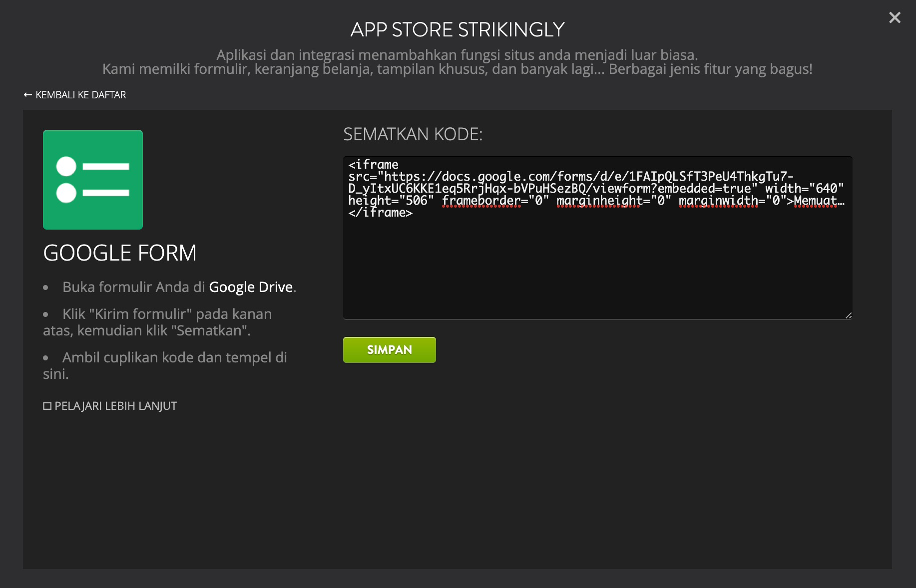Open Pelajari Lebih Lanjut link

[x=110, y=406]
